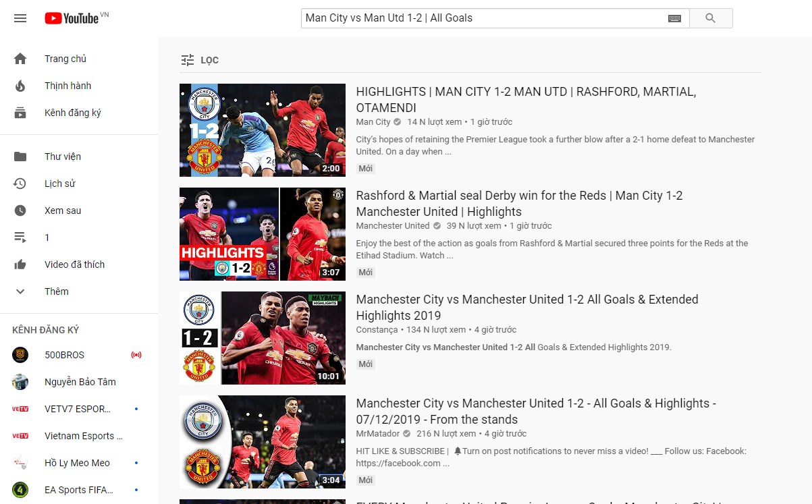Open the LỌC filter options
Image resolution: width=812 pixels, height=504 pixels.
coord(200,59)
